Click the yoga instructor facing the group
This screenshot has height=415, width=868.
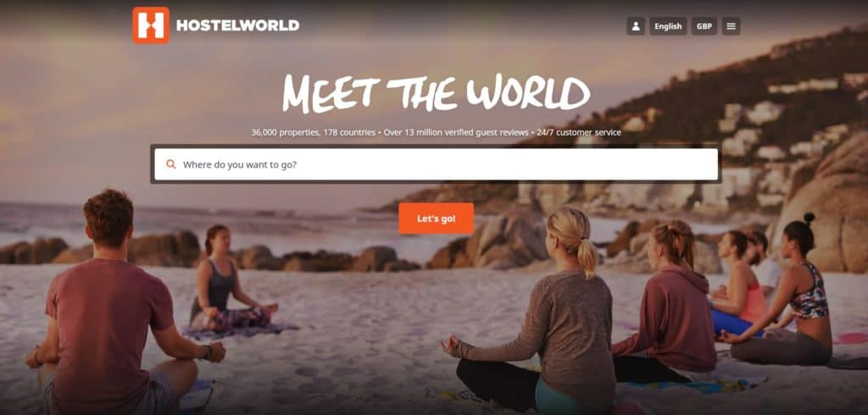coord(227,282)
